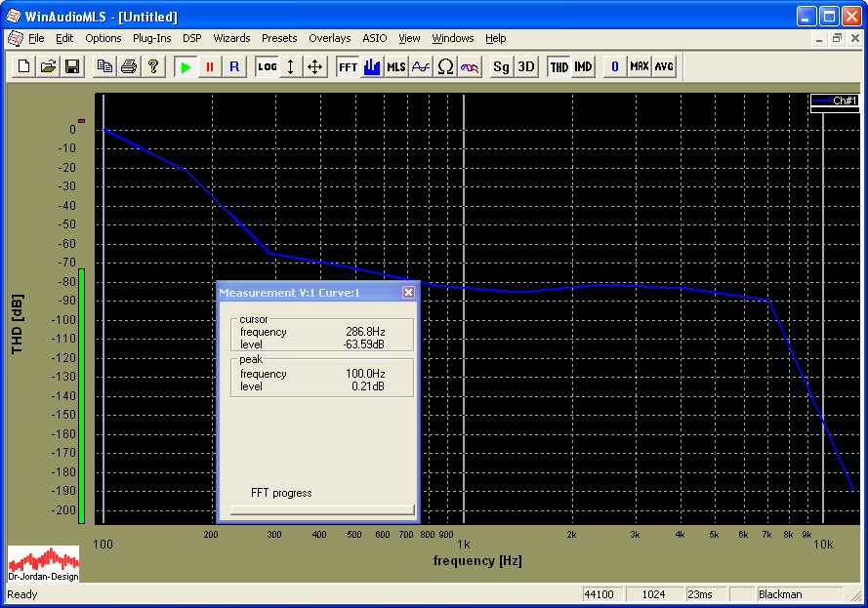
Task: Show the 3D waterfall view
Action: pos(526,66)
